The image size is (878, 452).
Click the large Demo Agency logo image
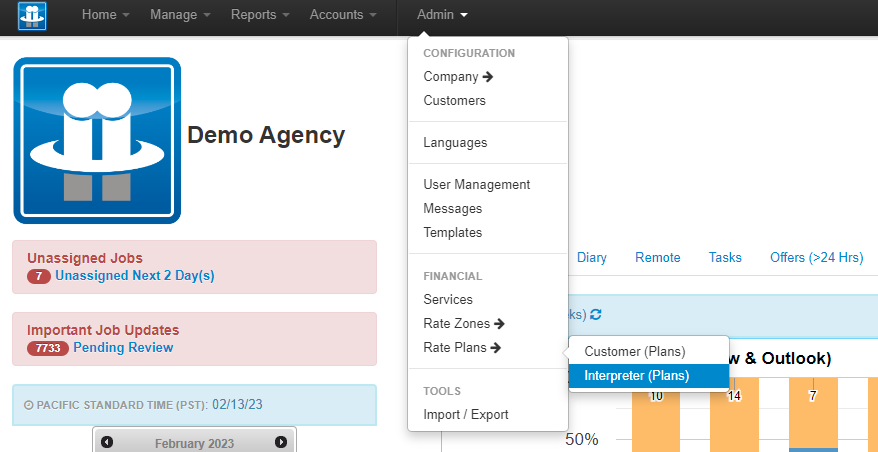97,141
